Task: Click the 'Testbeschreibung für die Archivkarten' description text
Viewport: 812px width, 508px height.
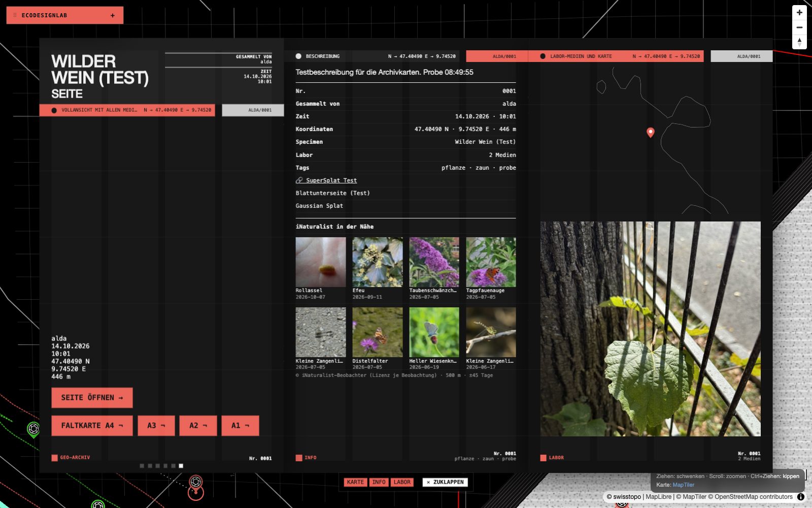Action: [x=385, y=72]
